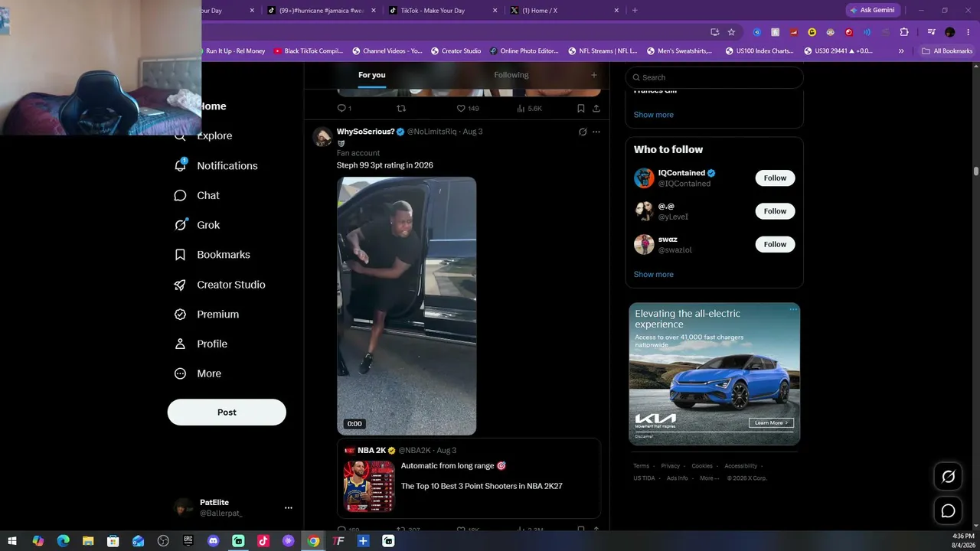980x551 pixels.
Task: Expand More footer links
Action: coord(710,478)
